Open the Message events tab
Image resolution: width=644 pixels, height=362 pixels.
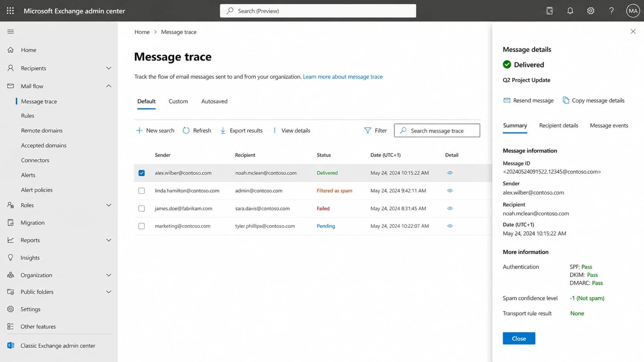609,125
